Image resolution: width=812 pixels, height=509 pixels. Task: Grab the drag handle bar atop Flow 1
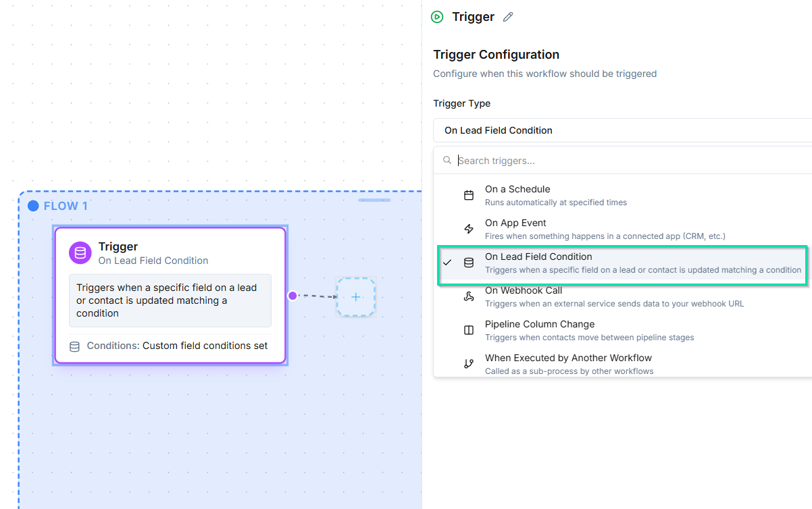(374, 200)
